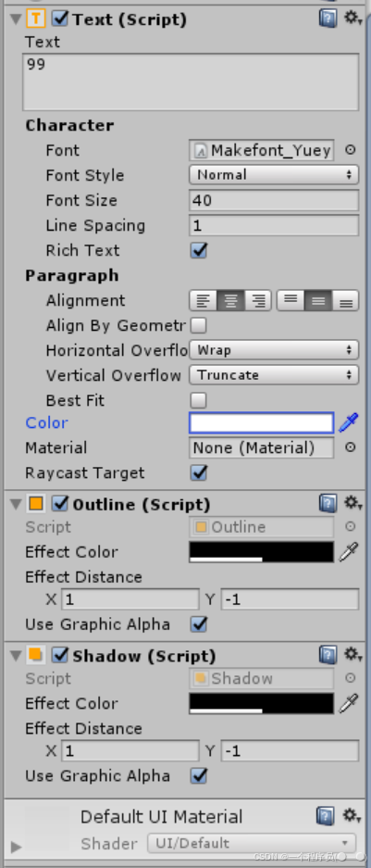Select the top vertical alignment icon
The height and width of the screenshot is (868, 371).
tap(291, 300)
